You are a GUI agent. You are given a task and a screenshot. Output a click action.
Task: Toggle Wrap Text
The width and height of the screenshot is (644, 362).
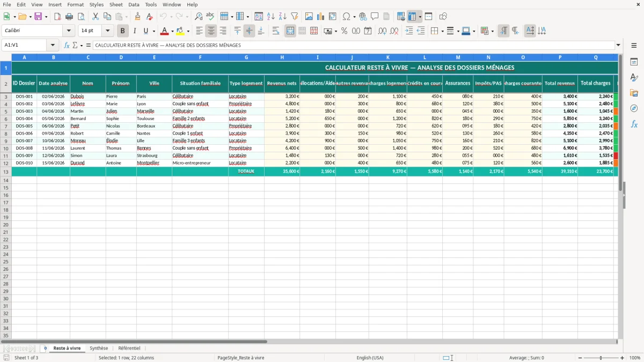(276, 31)
